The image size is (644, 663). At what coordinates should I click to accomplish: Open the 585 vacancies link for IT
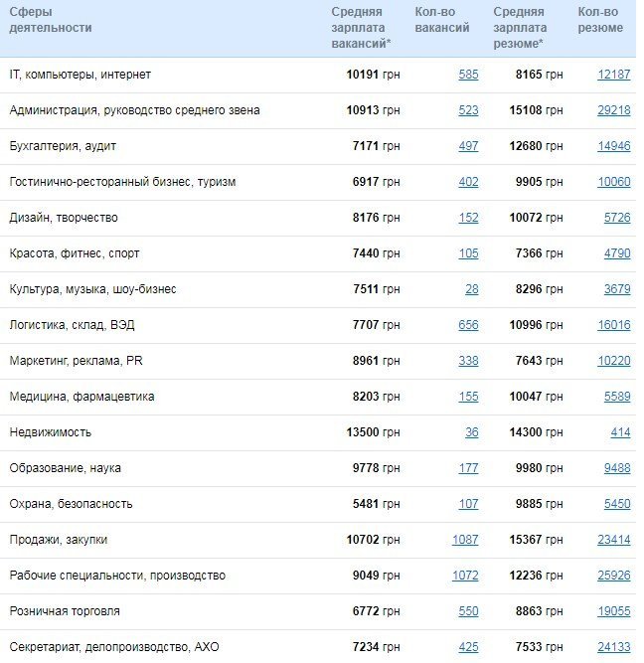(468, 75)
